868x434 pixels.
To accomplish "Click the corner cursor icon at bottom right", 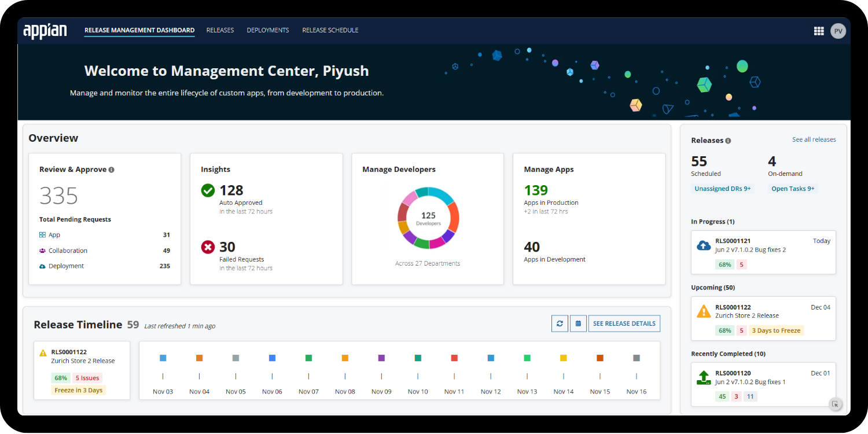I will [x=835, y=404].
